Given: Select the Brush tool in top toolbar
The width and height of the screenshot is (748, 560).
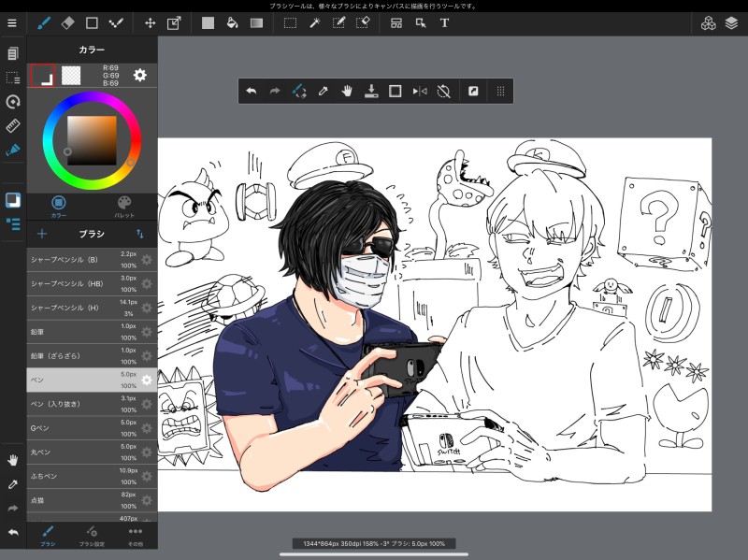Looking at the screenshot, I should tap(44, 22).
